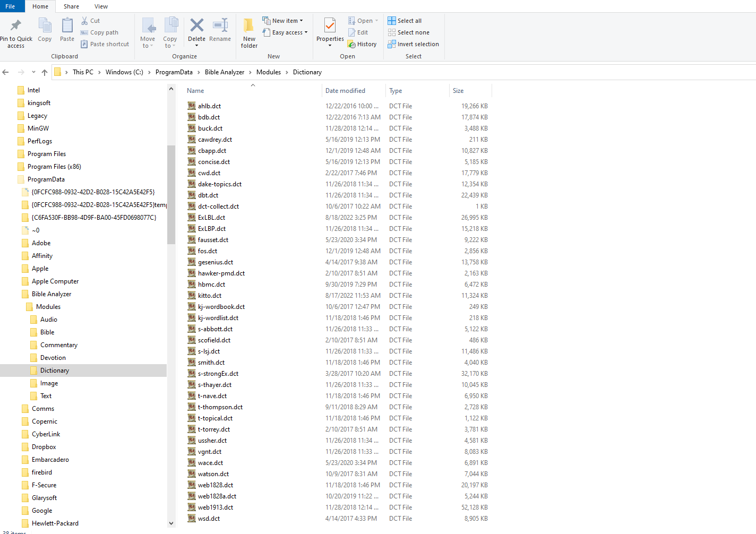The height and width of the screenshot is (534, 756).
Task: Go back with the Back arrow
Action: 6,72
